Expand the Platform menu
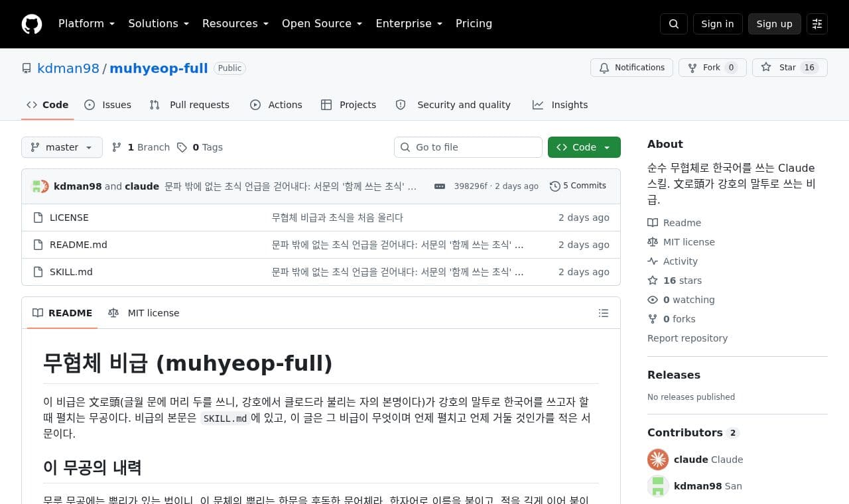 click(x=87, y=24)
